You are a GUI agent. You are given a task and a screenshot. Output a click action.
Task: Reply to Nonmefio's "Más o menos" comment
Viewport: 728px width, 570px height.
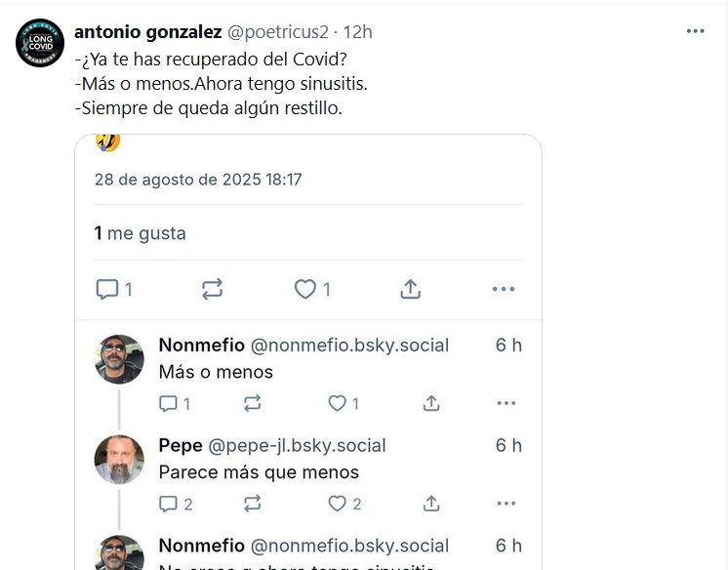point(169,403)
